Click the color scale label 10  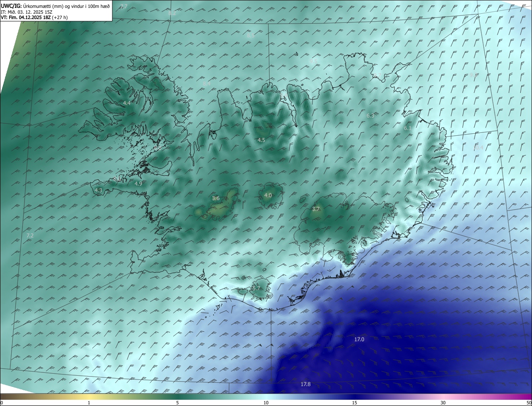click(266, 403)
